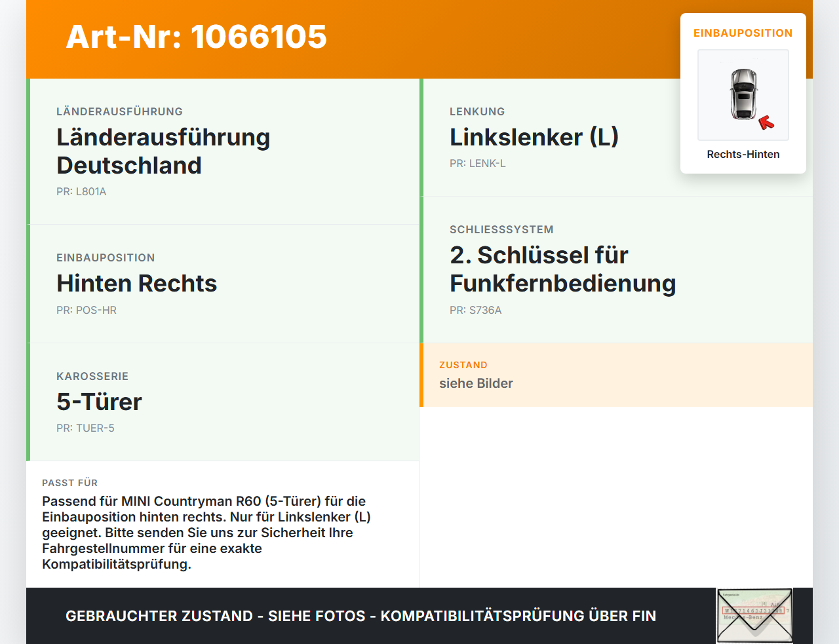Click the Passt für compatibility text
The image size is (839, 644).
206,533
